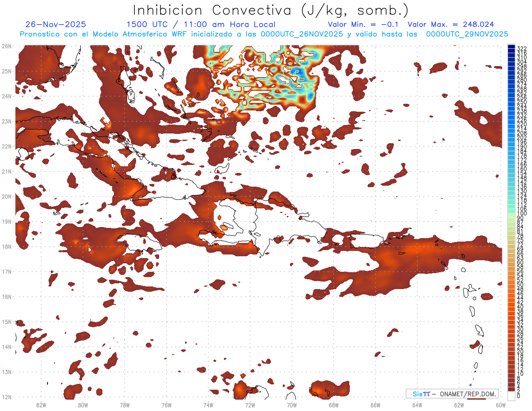Screen dimensions: 532x411
Task: Click the "13N" latitude label
Action: [x=7, y=372]
